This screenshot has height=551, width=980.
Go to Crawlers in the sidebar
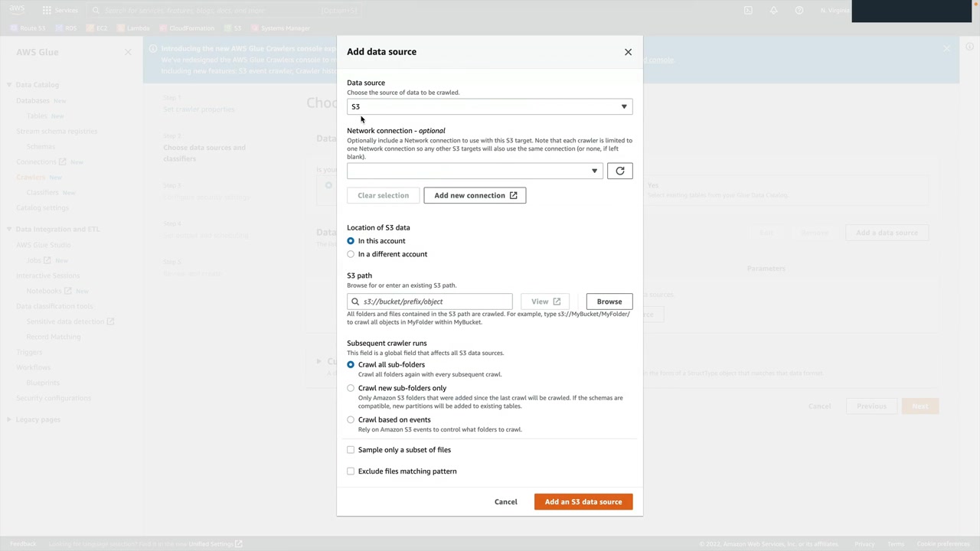[31, 178]
